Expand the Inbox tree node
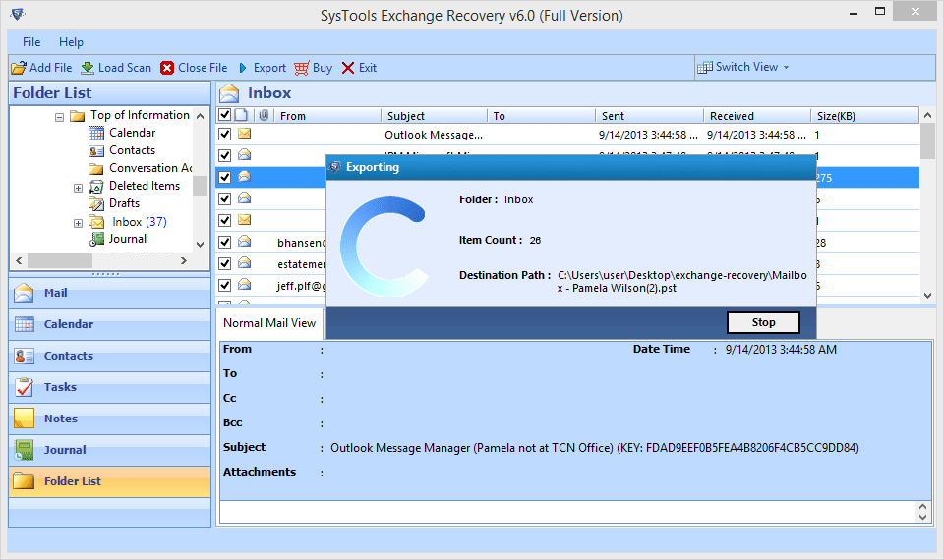Image resolution: width=944 pixels, height=560 pixels. coord(78,224)
